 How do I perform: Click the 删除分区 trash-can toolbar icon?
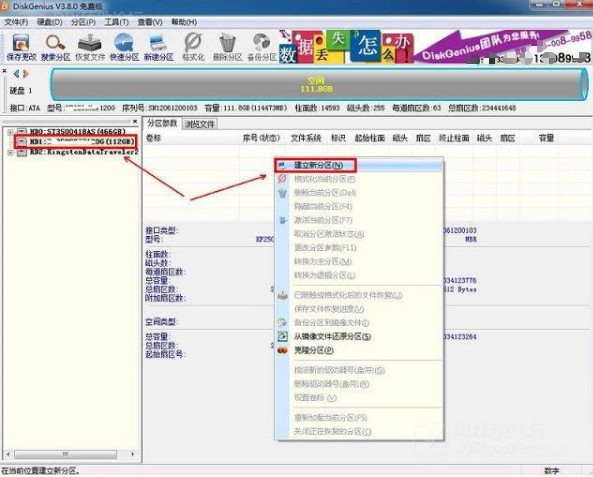pyautogui.click(x=227, y=47)
